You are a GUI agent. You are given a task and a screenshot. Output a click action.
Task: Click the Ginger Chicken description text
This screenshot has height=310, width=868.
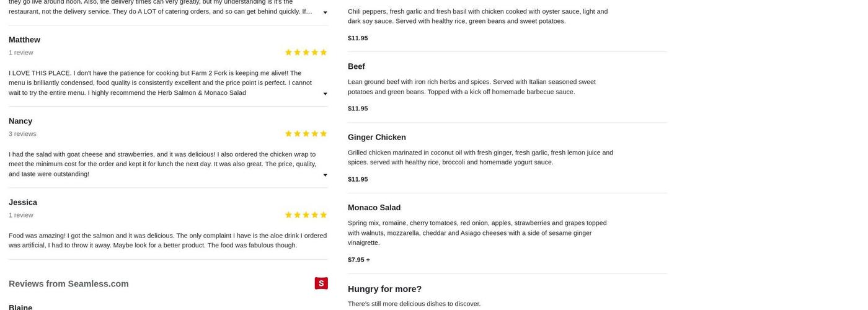480,157
